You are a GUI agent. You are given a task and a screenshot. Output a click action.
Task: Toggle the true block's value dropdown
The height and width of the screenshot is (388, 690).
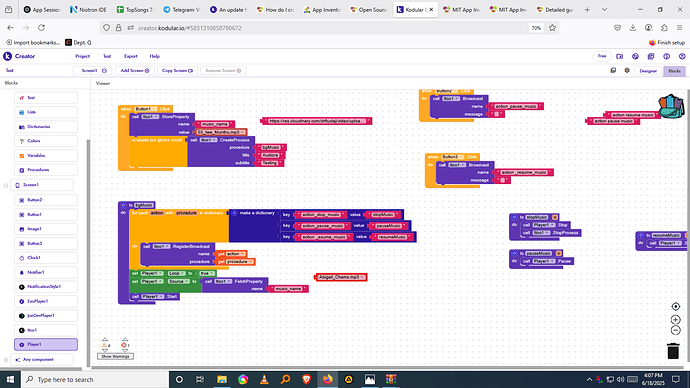click(211, 273)
